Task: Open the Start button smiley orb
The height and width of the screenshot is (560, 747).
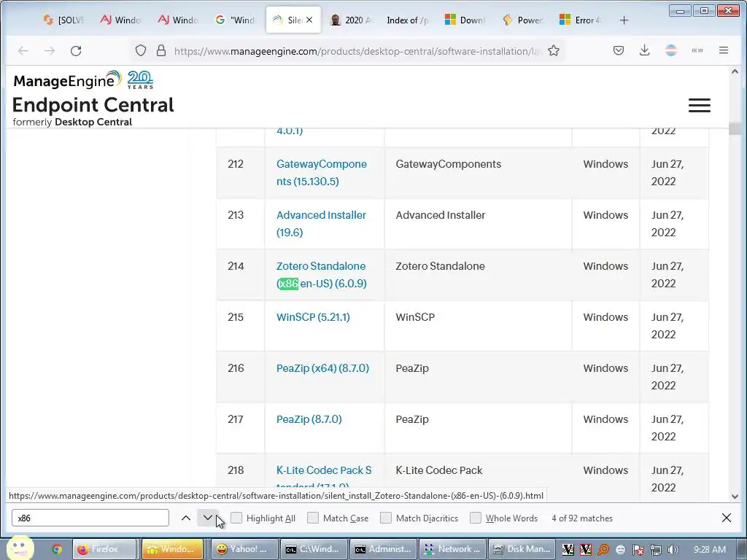Action: (20, 548)
